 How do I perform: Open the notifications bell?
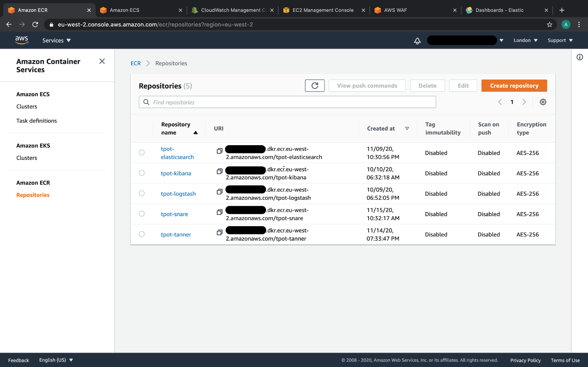(417, 41)
